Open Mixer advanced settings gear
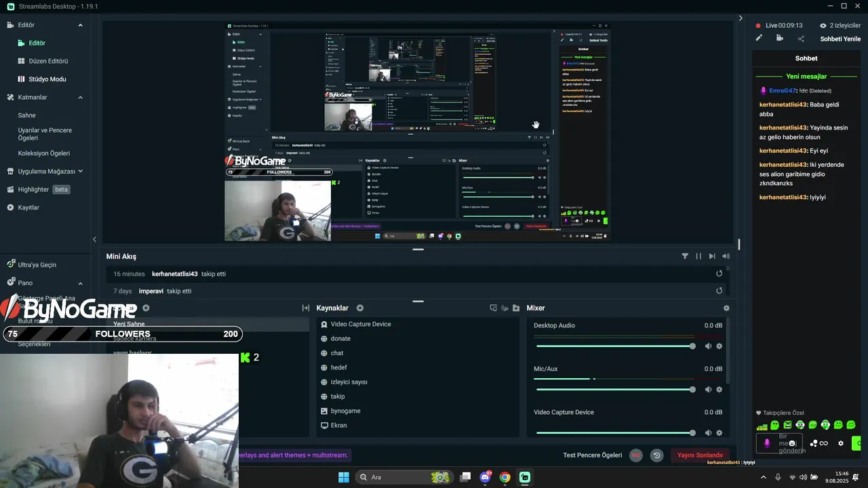868x488 pixels. pyautogui.click(x=726, y=308)
